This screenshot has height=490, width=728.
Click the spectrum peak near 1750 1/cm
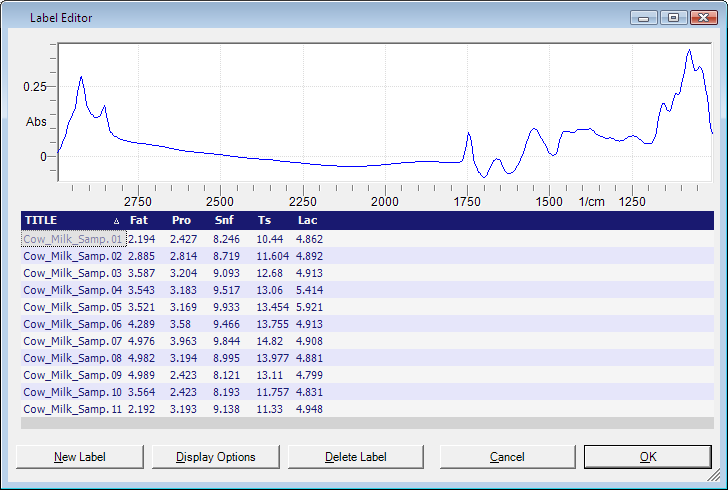tap(469, 135)
